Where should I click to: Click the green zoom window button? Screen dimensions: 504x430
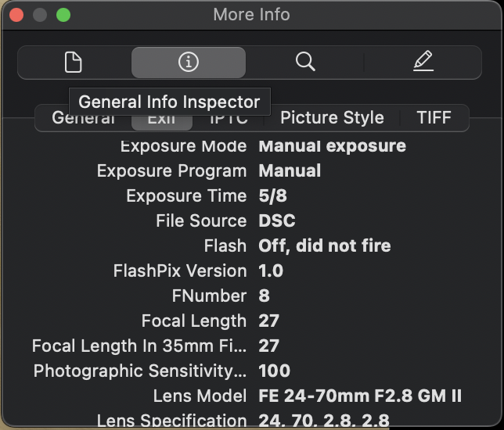tap(63, 15)
